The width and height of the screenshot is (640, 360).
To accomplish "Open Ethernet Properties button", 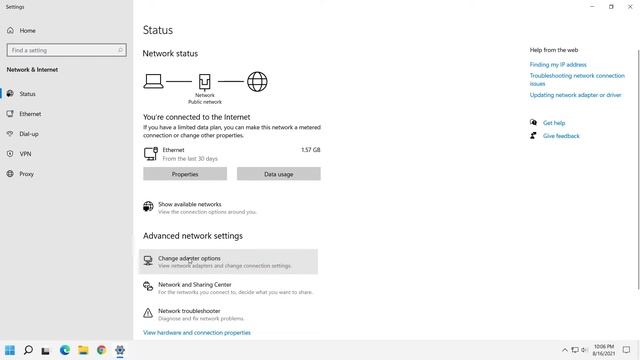I will tap(185, 174).
